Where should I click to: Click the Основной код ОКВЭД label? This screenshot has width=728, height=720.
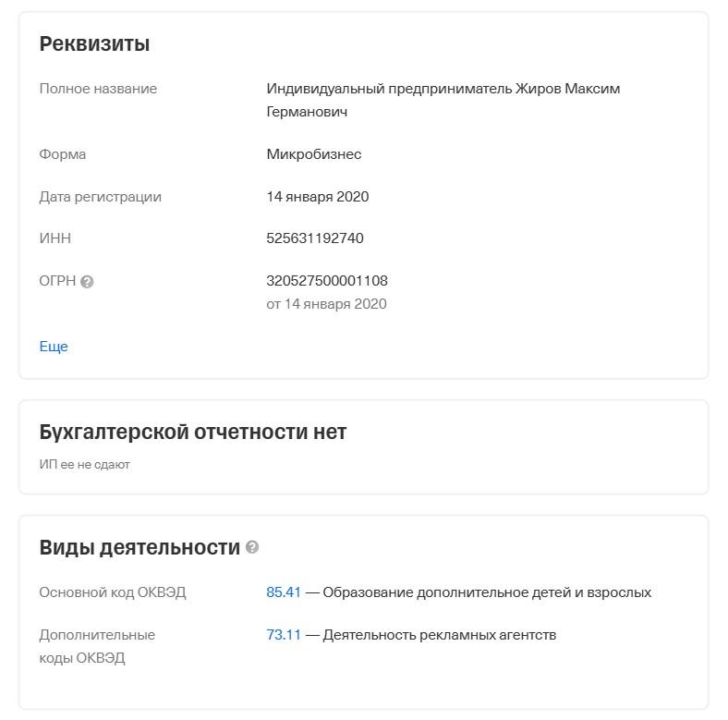pyautogui.click(x=113, y=592)
